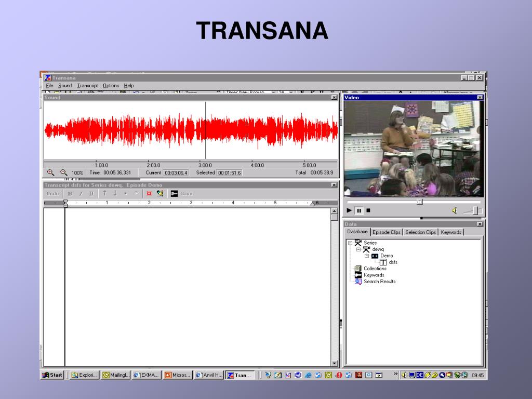Toggle underline formatting in transcript toolbar
Image resolution: width=532 pixels, height=399 pixels.
tap(91, 193)
